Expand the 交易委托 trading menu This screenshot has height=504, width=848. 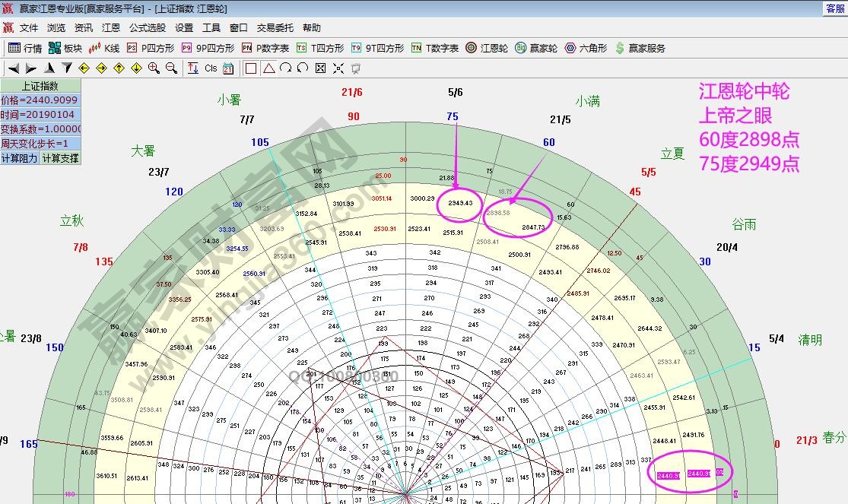(275, 27)
